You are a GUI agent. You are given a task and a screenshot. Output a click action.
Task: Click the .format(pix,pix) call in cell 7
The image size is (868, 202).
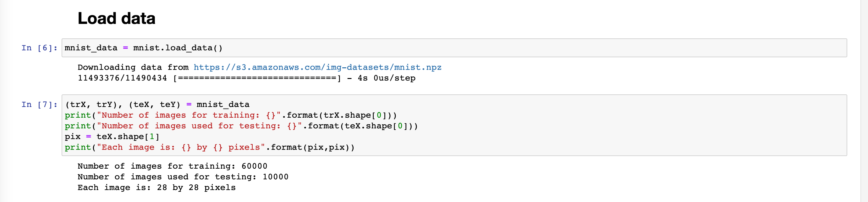[x=310, y=147]
